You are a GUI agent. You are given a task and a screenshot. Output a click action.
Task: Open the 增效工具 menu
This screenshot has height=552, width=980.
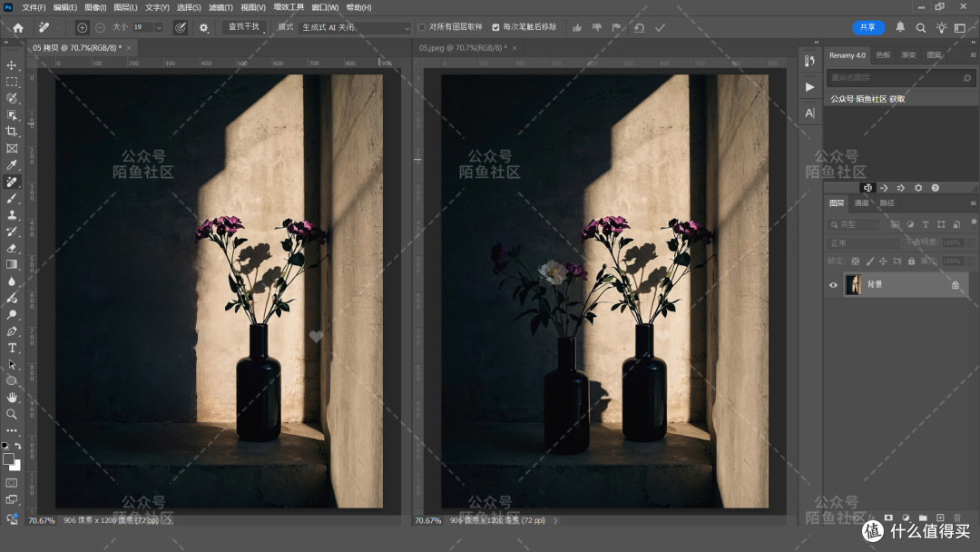click(x=289, y=7)
